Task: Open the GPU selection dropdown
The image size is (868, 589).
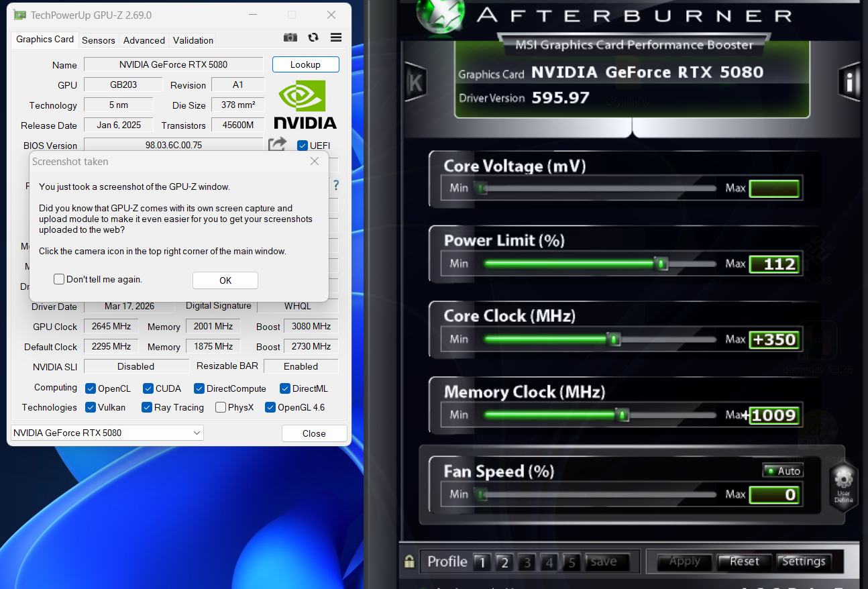Action: click(x=107, y=433)
